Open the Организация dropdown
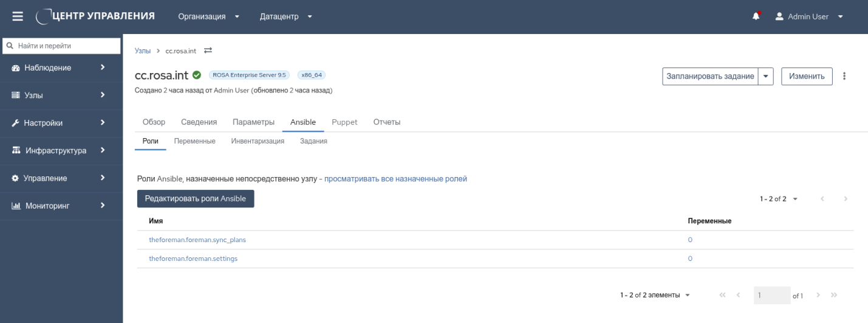Screen dimensions: 868x323 (x=208, y=16)
